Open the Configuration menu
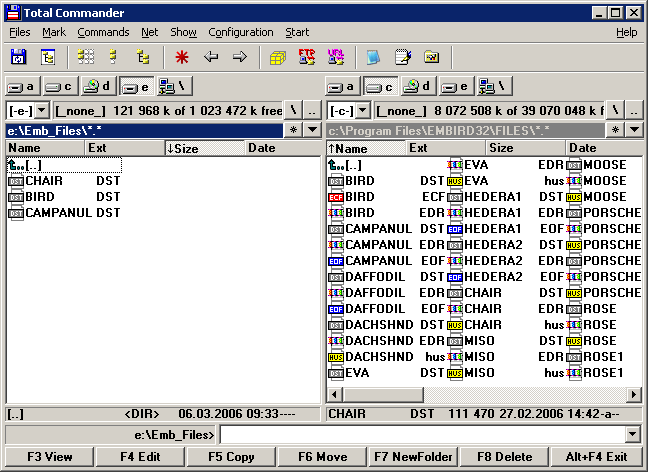This screenshot has width=648, height=472. 240,32
